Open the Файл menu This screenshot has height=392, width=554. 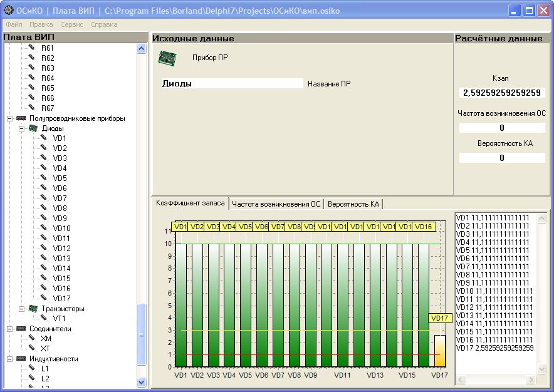(14, 24)
